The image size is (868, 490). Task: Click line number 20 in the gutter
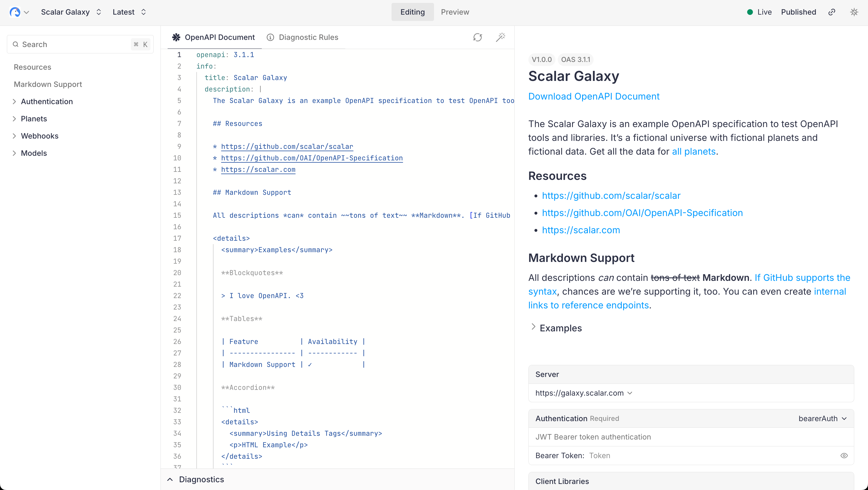click(177, 273)
